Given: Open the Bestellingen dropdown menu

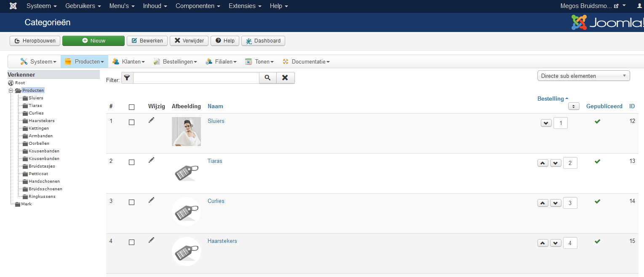Looking at the screenshot, I should point(175,61).
